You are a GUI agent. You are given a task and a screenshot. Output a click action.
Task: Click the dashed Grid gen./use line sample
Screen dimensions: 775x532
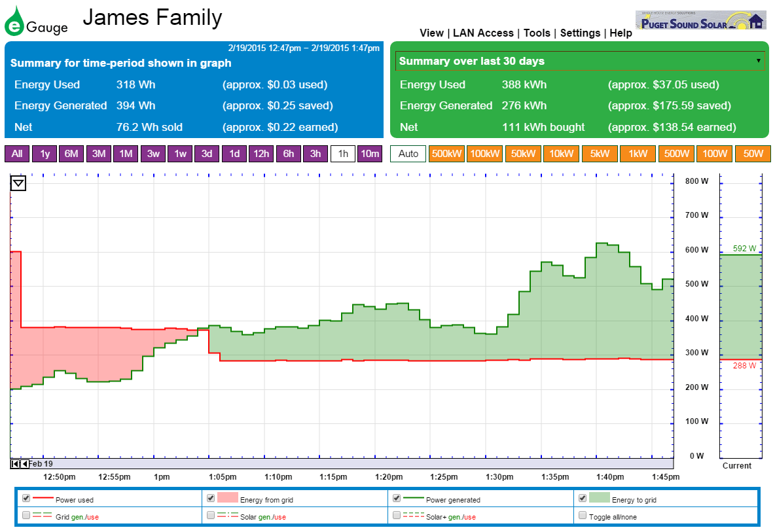pyautogui.click(x=43, y=515)
